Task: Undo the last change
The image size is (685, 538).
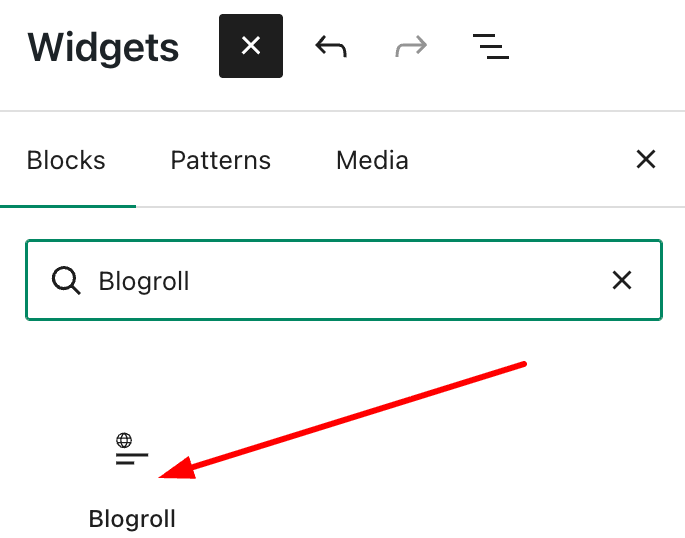Action: 330,46
